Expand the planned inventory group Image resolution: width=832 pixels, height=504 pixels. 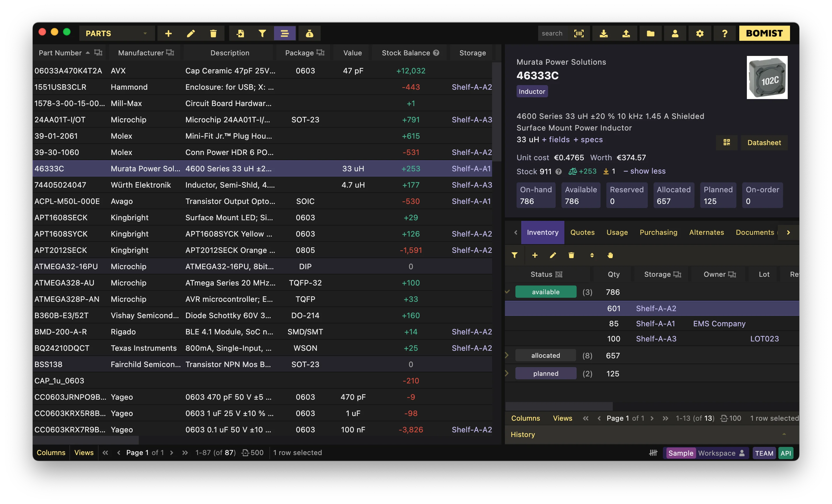[506, 373]
